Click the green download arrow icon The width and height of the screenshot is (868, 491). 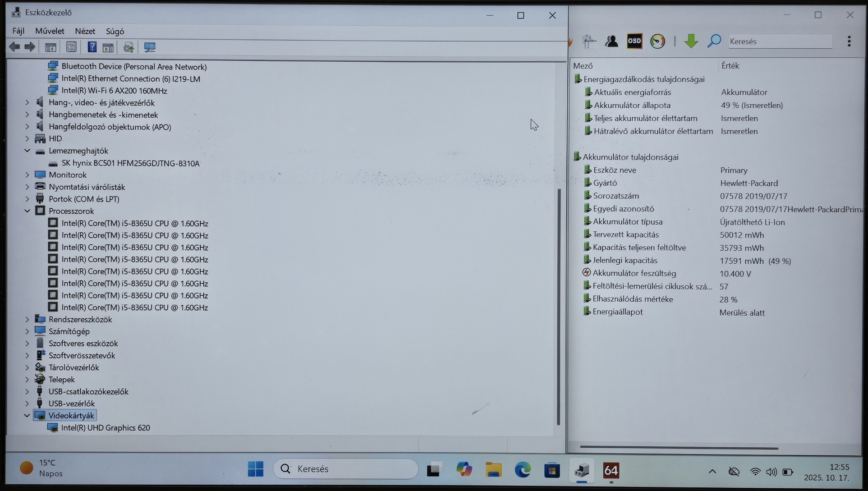point(691,41)
